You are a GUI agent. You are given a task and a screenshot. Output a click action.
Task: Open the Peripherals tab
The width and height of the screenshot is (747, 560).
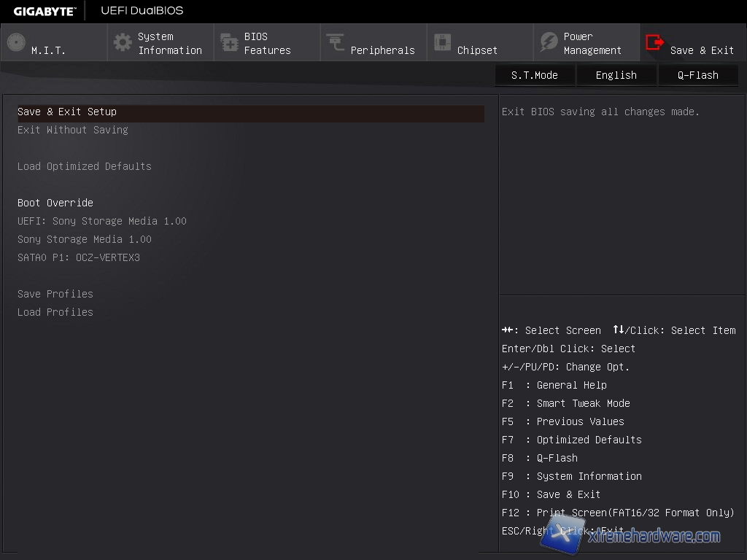[382, 50]
